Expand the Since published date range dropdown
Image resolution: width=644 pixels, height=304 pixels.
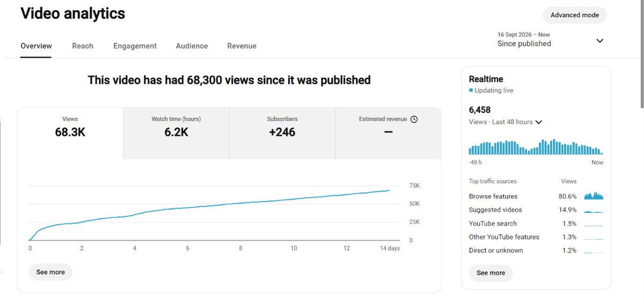click(551, 40)
